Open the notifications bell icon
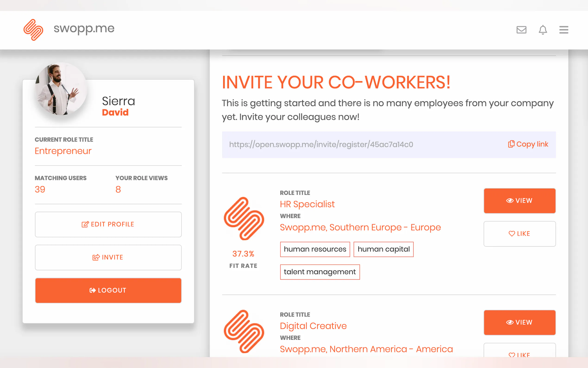 tap(543, 30)
